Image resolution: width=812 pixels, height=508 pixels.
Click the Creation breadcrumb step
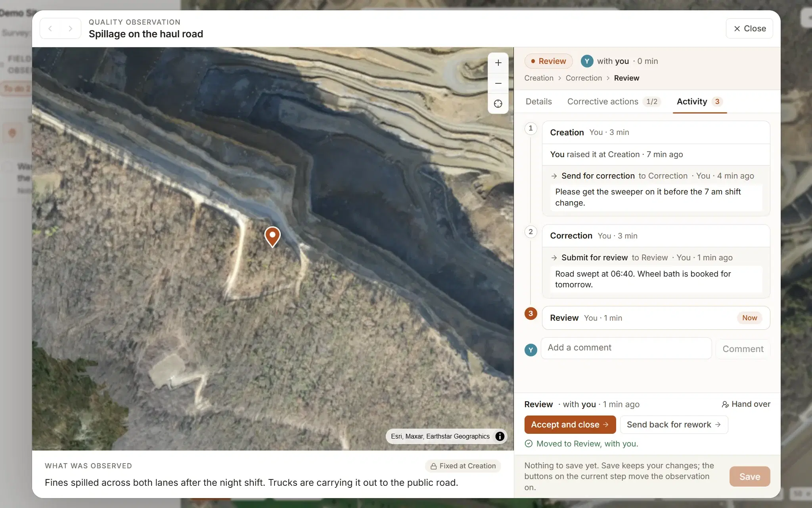tap(538, 78)
